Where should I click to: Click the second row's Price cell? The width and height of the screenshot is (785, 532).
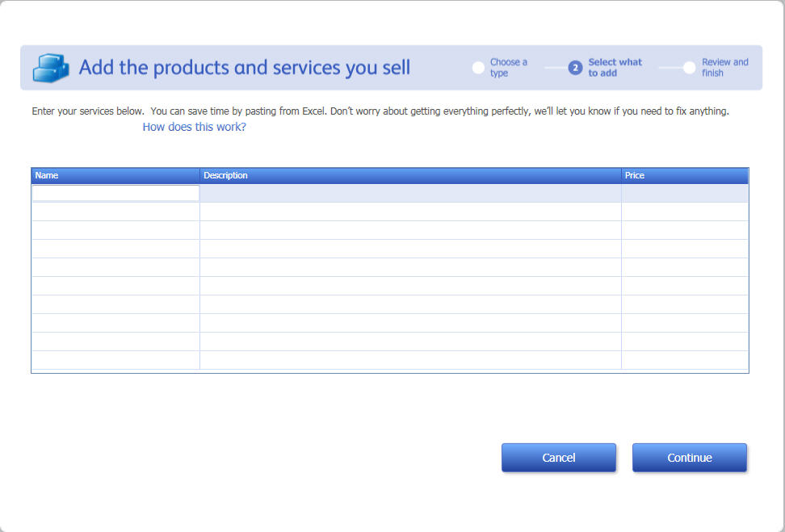point(684,212)
